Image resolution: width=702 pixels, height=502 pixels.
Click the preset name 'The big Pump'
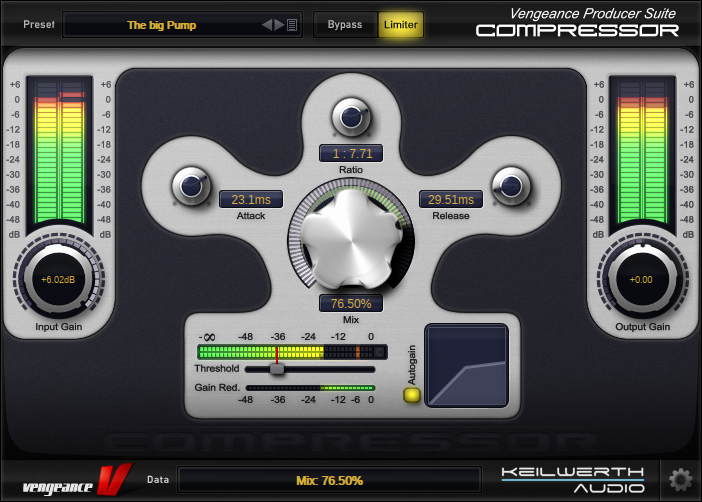[160, 25]
